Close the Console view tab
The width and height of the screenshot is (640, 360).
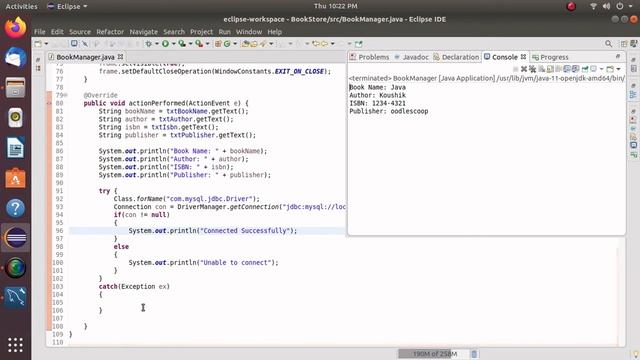(523, 57)
